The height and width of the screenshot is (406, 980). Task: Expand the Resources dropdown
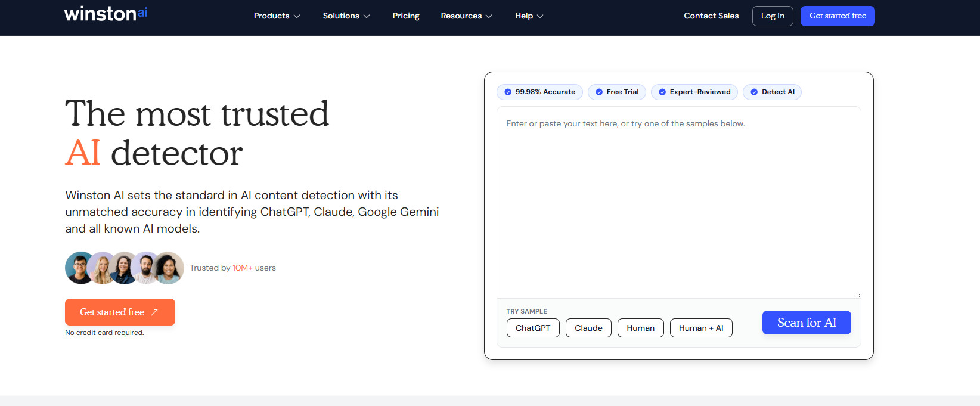[466, 16]
